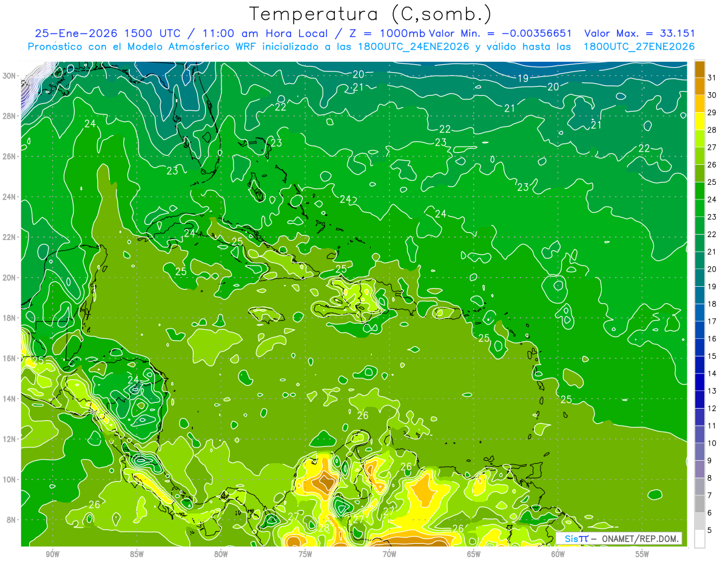
Task: Click the "75W" longitude label
Action: pos(305,555)
